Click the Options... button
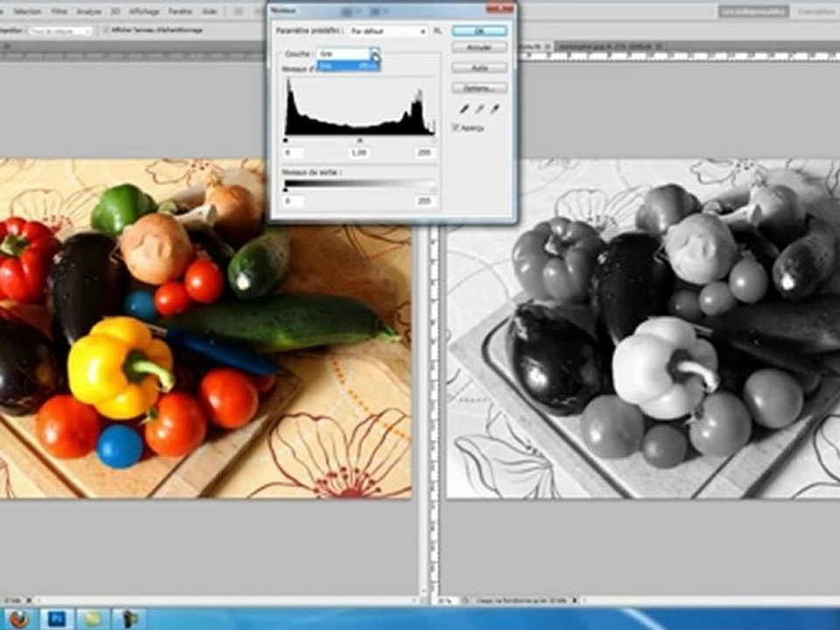The width and height of the screenshot is (840, 630). coord(479,87)
